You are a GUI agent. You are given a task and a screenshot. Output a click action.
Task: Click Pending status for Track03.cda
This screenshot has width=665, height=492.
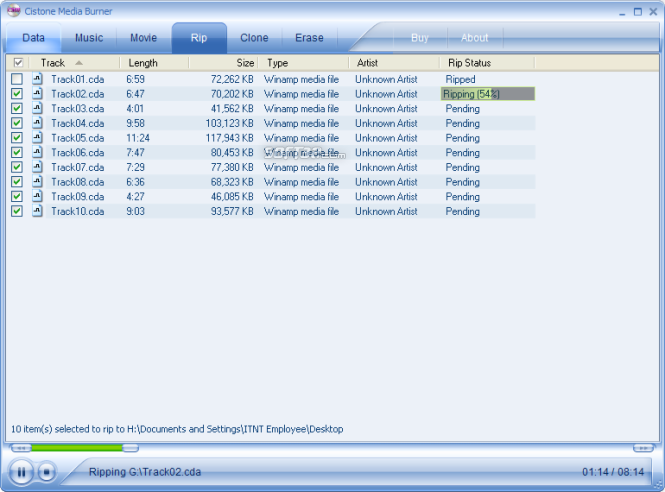463,109
